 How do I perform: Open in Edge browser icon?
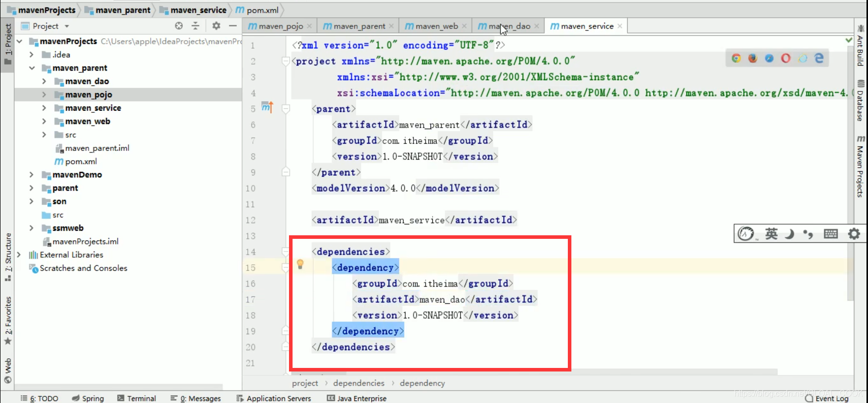[819, 58]
